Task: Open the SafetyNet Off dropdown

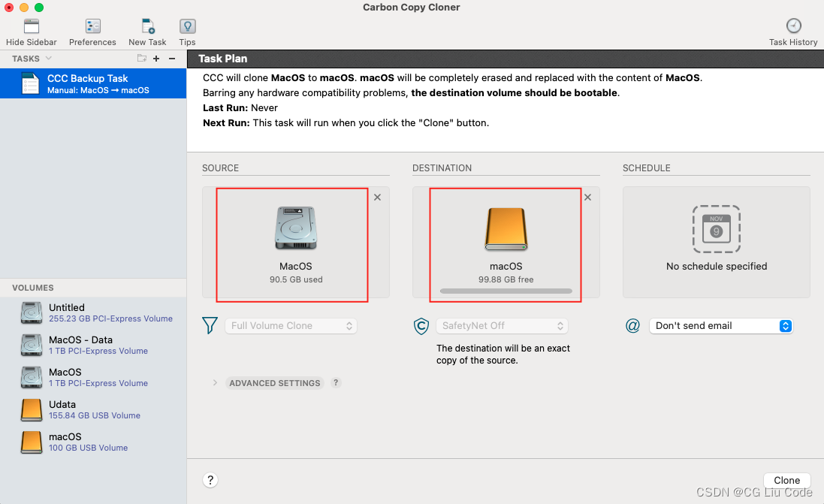Action: tap(502, 326)
